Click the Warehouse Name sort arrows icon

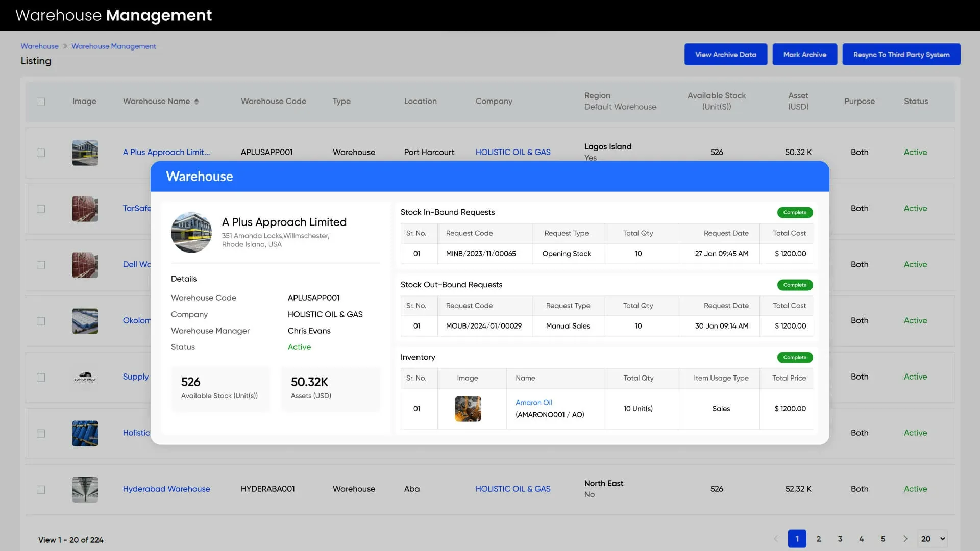[x=197, y=102]
